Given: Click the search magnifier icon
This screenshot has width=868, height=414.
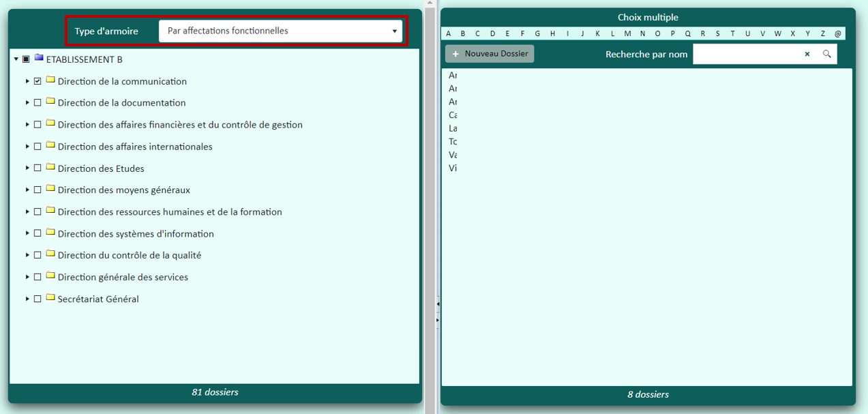Looking at the screenshot, I should tap(826, 54).
